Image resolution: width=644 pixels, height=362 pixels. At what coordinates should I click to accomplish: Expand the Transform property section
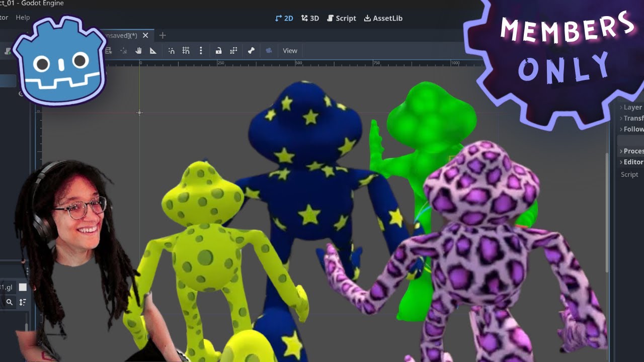point(631,118)
